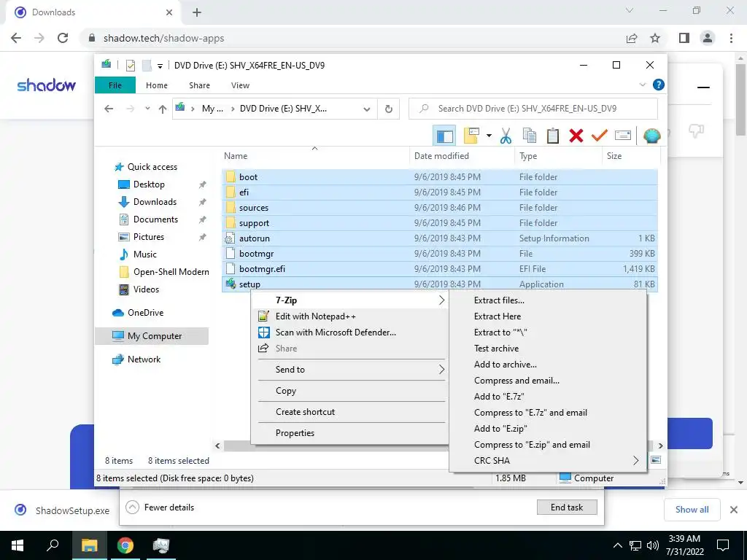Screen dimensions: 747x560
Task: Expand the ribbon chevron
Action: (642, 85)
